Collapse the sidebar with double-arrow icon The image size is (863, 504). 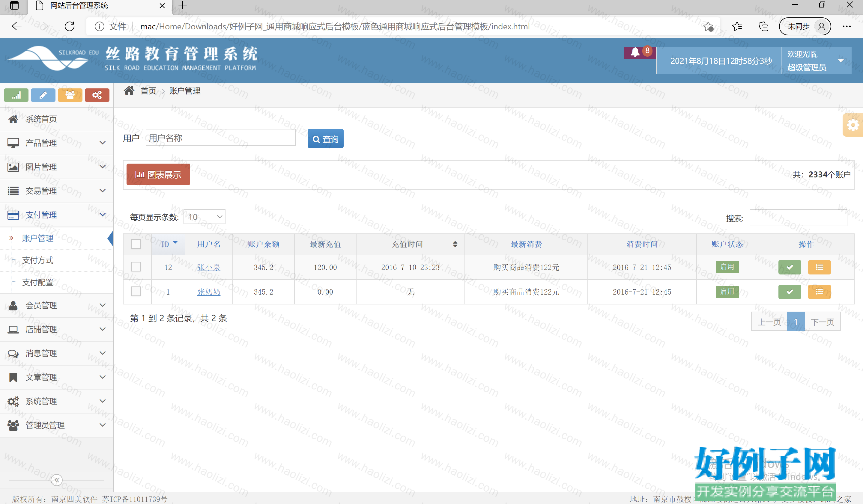pyautogui.click(x=56, y=480)
